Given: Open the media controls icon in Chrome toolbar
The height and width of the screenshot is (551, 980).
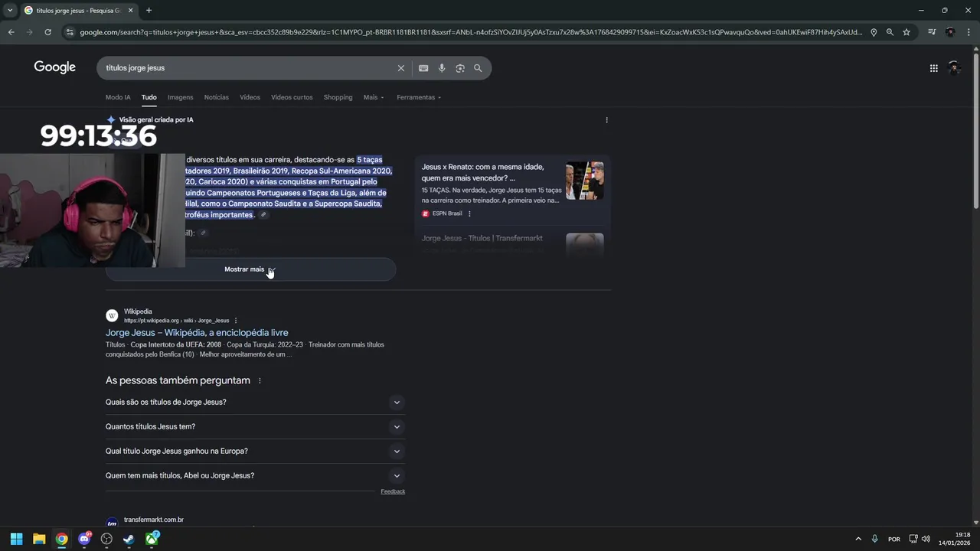Looking at the screenshot, I should 932,32.
